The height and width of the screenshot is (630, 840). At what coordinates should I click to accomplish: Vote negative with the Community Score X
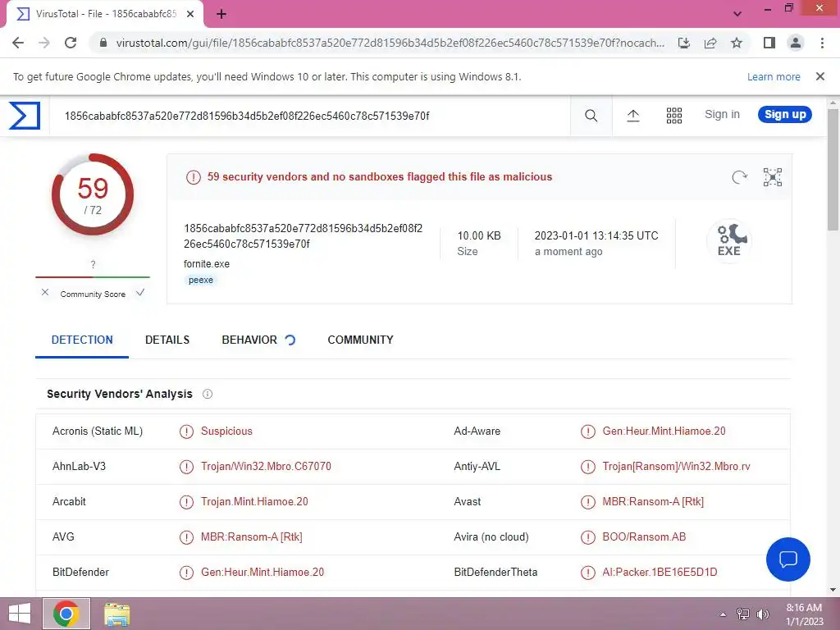pyautogui.click(x=45, y=292)
